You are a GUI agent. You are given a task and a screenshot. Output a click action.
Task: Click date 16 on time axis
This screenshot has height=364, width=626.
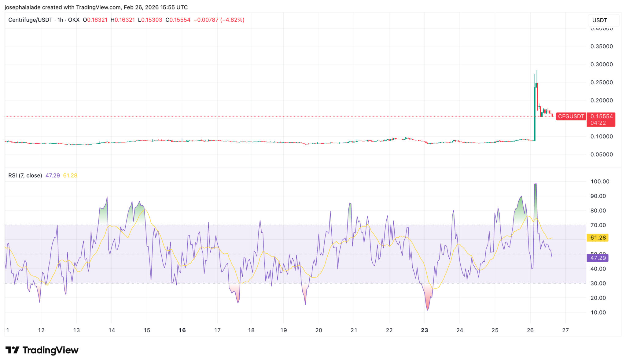[182, 330]
